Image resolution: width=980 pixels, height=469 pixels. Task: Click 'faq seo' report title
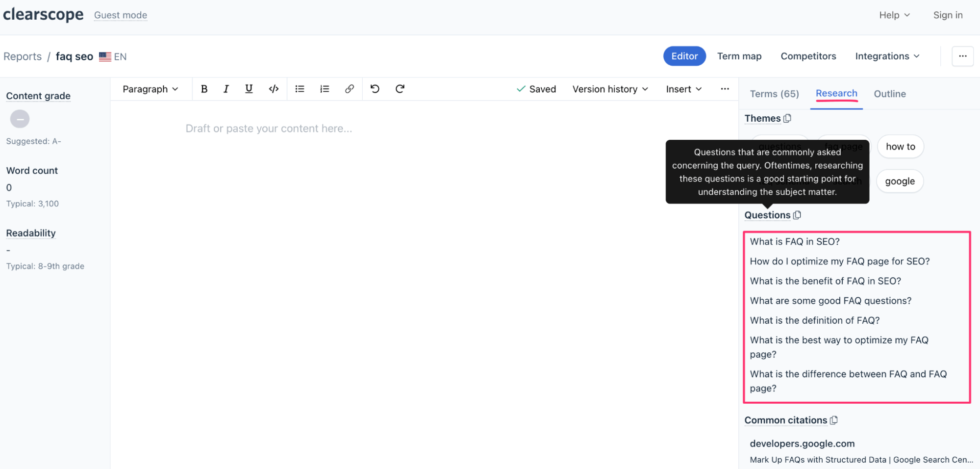pyautogui.click(x=74, y=56)
